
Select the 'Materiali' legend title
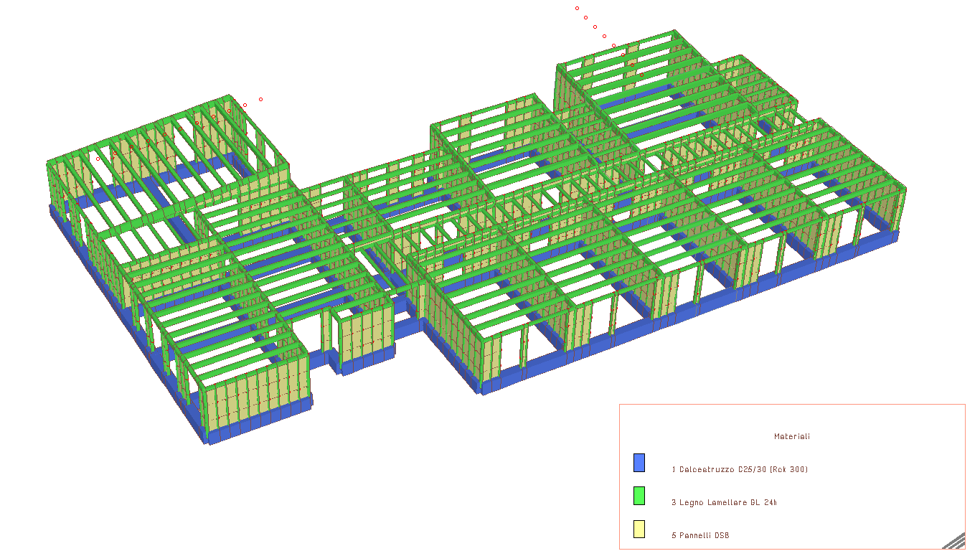(792, 436)
